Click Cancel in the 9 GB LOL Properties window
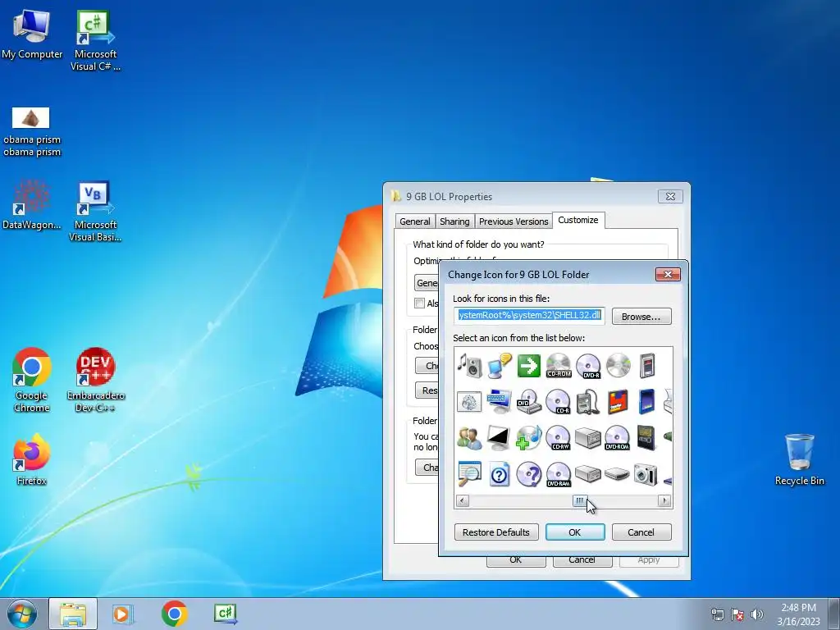840x630 pixels. [x=582, y=560]
